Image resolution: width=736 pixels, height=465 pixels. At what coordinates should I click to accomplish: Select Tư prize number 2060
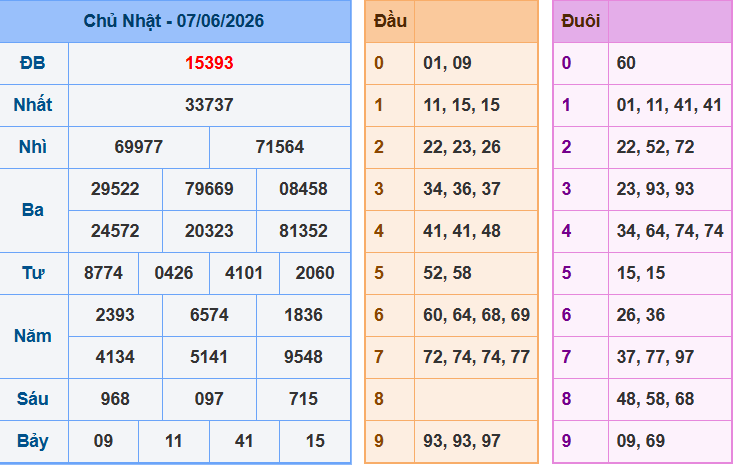coord(315,273)
